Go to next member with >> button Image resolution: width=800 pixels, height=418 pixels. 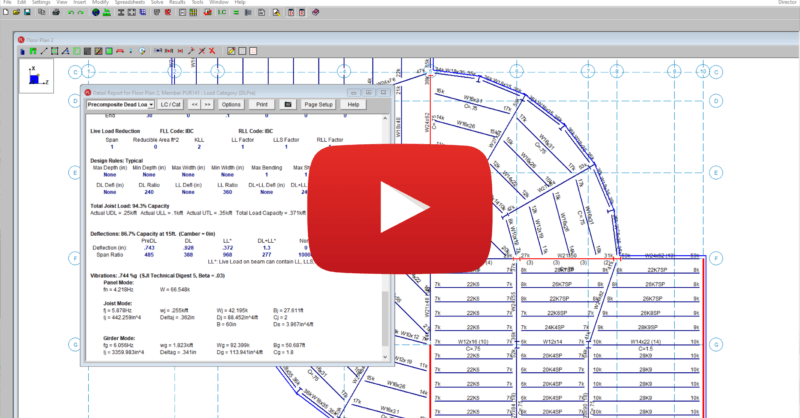(x=207, y=103)
